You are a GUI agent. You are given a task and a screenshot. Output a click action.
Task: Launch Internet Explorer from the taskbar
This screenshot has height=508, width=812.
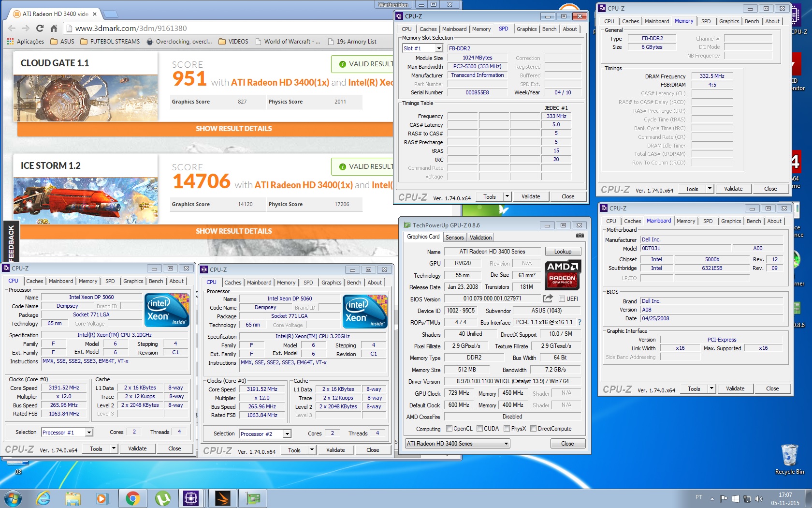click(x=43, y=498)
